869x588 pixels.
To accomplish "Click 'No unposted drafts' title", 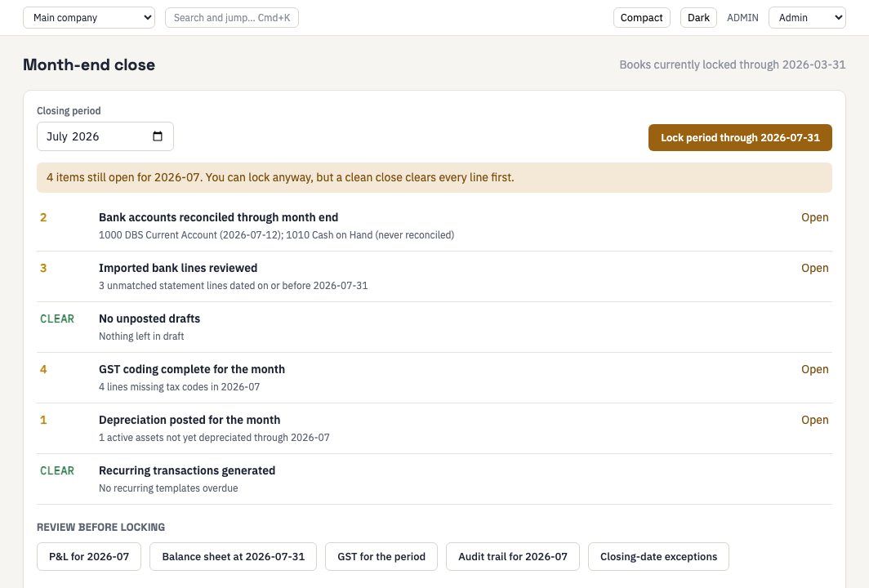I will click(149, 318).
